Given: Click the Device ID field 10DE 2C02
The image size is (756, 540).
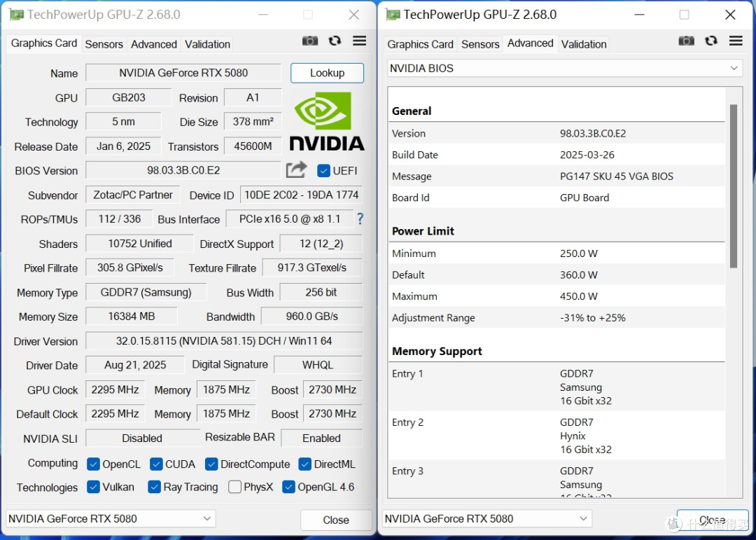Looking at the screenshot, I should pyautogui.click(x=301, y=195).
